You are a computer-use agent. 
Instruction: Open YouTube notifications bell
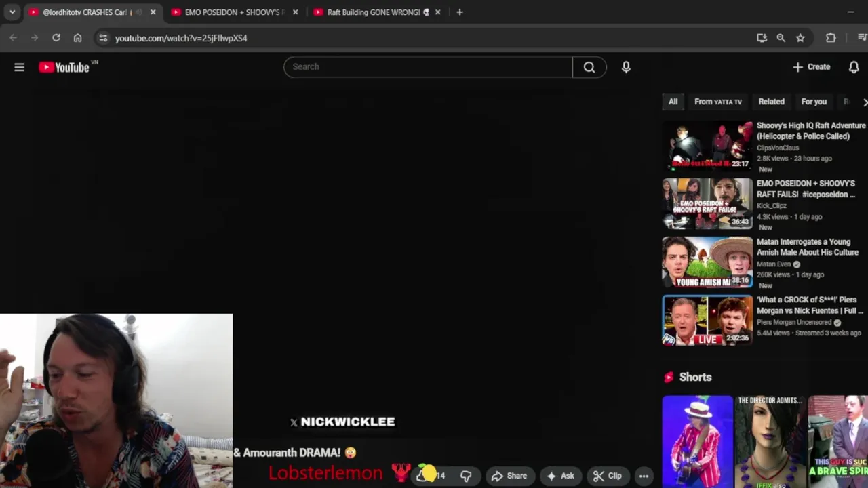tap(854, 66)
